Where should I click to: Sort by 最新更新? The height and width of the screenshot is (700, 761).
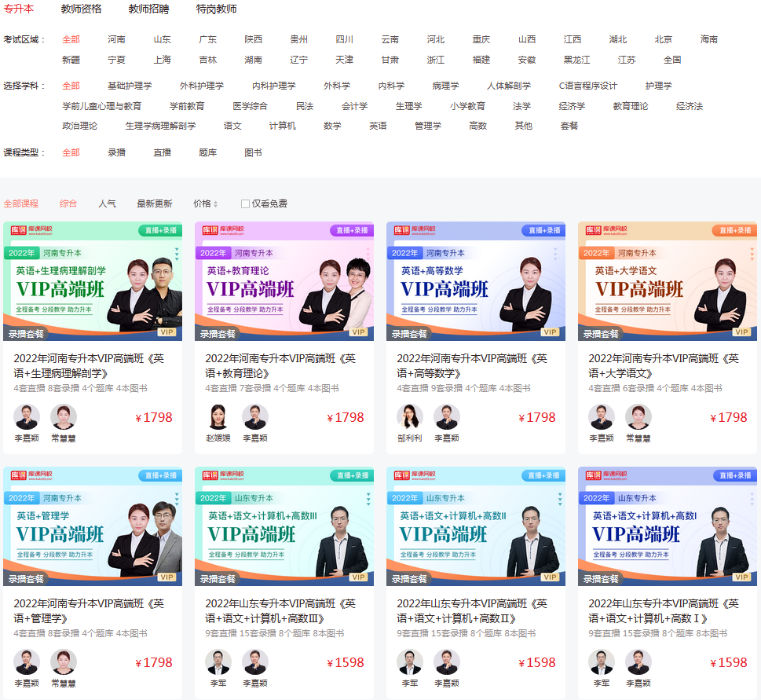(154, 203)
